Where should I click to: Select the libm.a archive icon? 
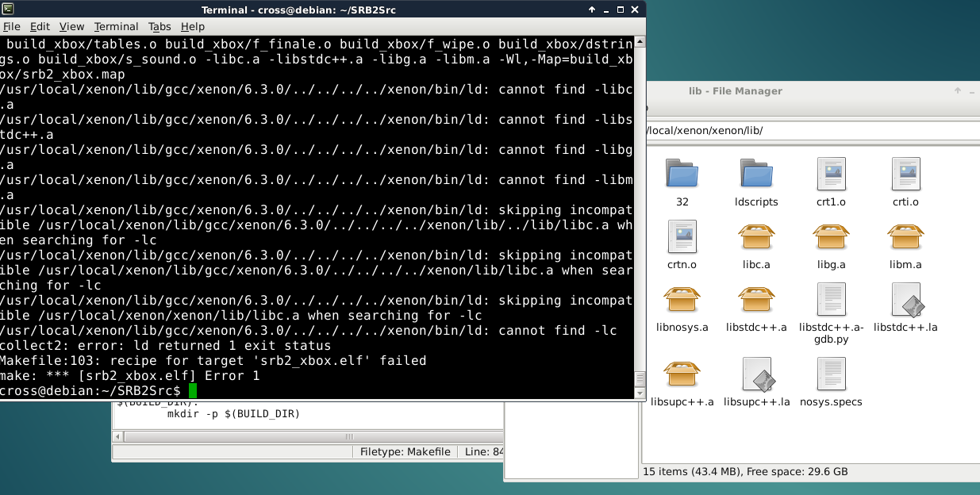pos(905,236)
